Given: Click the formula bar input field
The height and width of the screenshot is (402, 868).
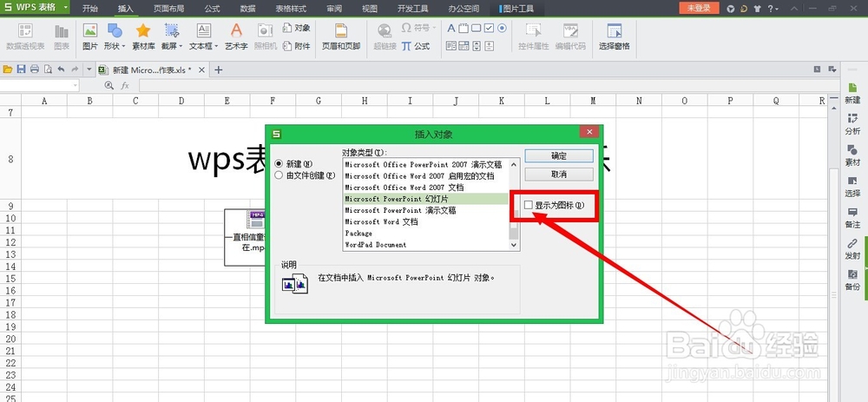Looking at the screenshot, I should click(490, 85).
